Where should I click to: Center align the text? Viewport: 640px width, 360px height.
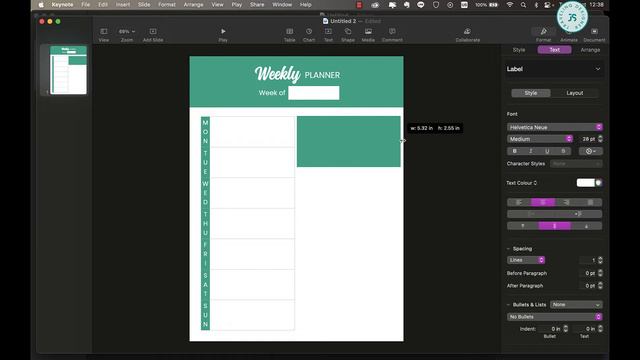[542, 202]
